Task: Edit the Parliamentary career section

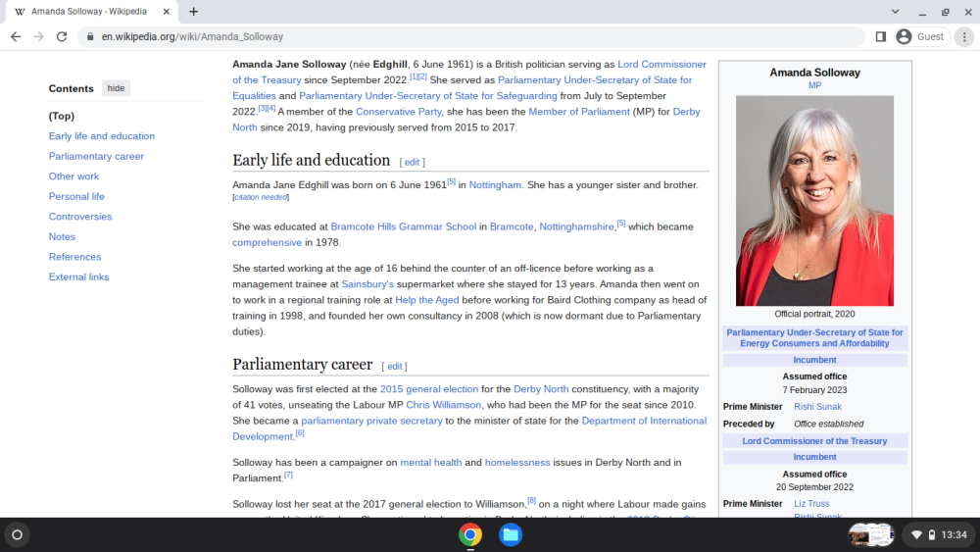Action: click(394, 367)
